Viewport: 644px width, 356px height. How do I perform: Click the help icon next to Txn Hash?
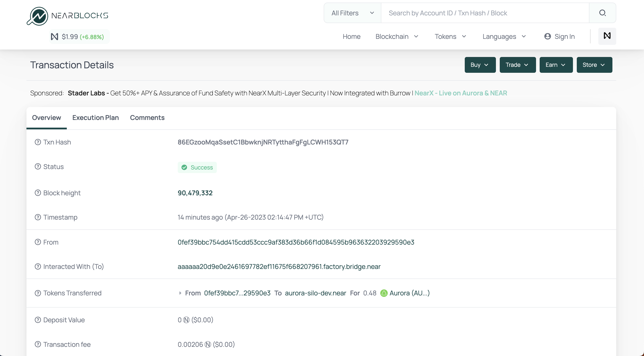[38, 142]
